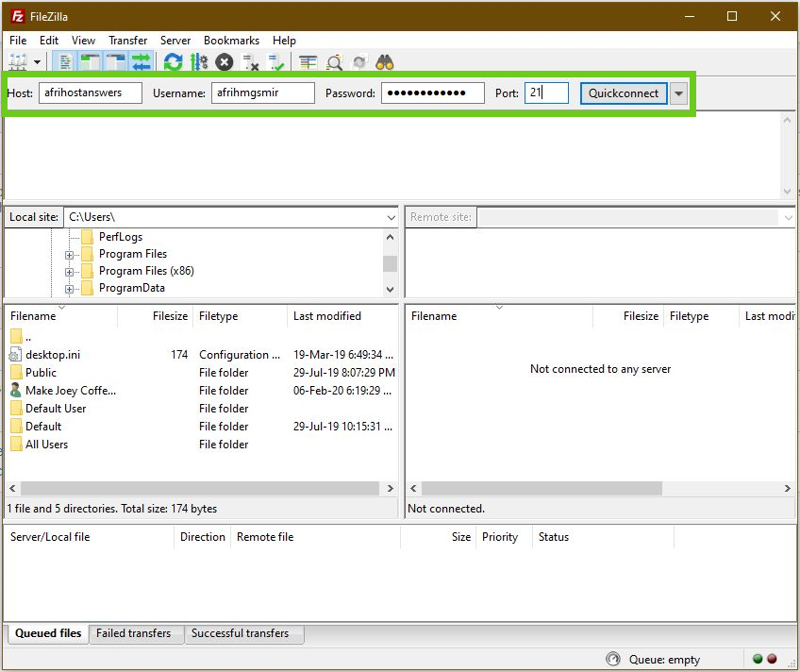Open the Bookmarks menu

tap(231, 41)
